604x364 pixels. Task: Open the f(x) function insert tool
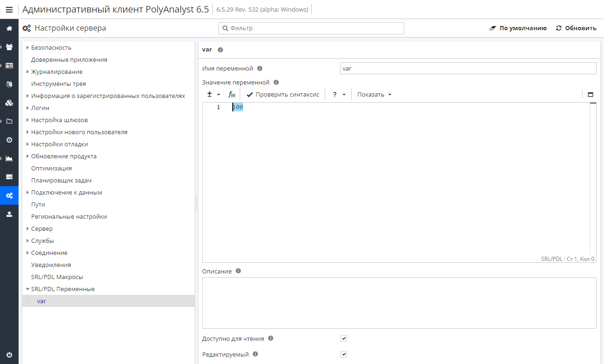click(232, 94)
